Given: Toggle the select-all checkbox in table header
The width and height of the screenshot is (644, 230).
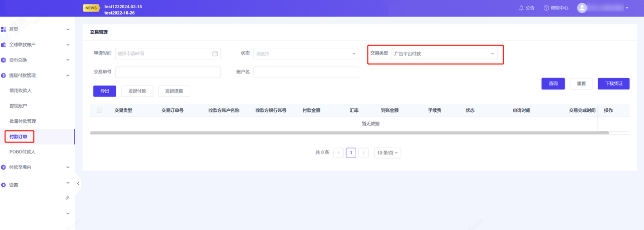Looking at the screenshot, I should [x=99, y=110].
